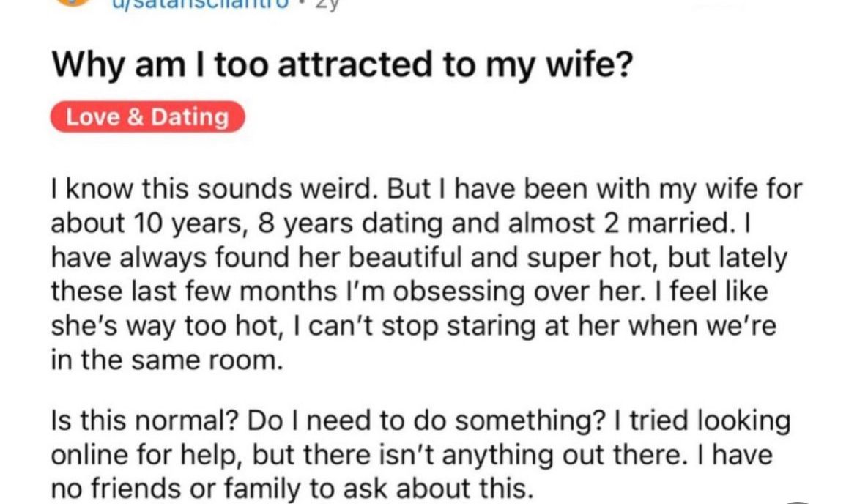
Task: Click the first paragraph of the post
Action: [426, 275]
